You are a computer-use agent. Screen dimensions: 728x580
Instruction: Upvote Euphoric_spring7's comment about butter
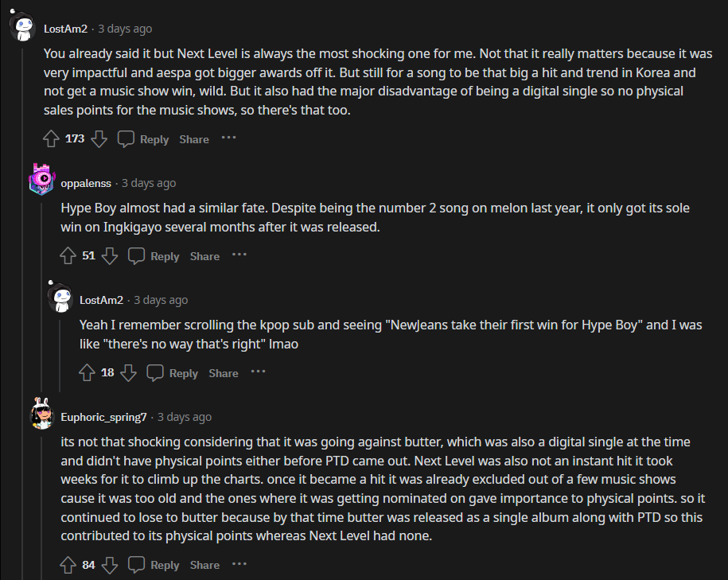click(68, 565)
